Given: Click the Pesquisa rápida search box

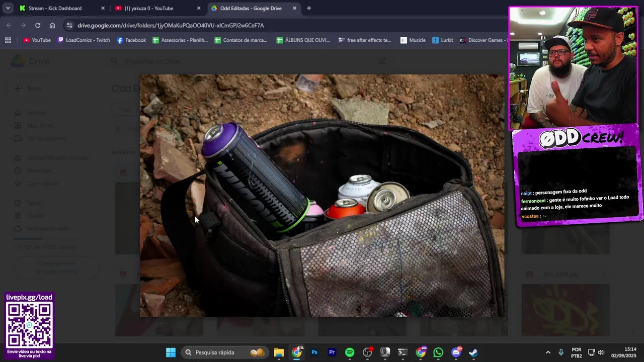Looking at the screenshot, I should click(224, 352).
